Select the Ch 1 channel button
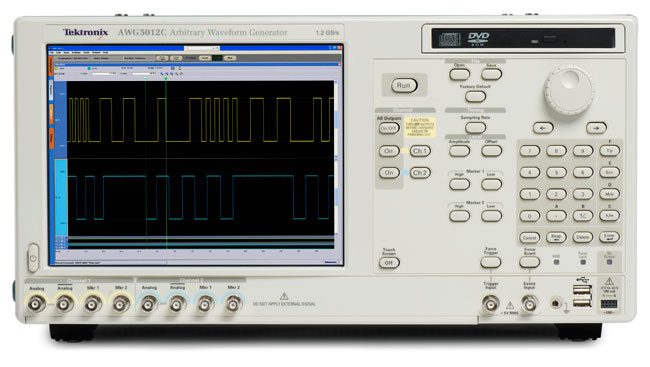 tap(420, 151)
